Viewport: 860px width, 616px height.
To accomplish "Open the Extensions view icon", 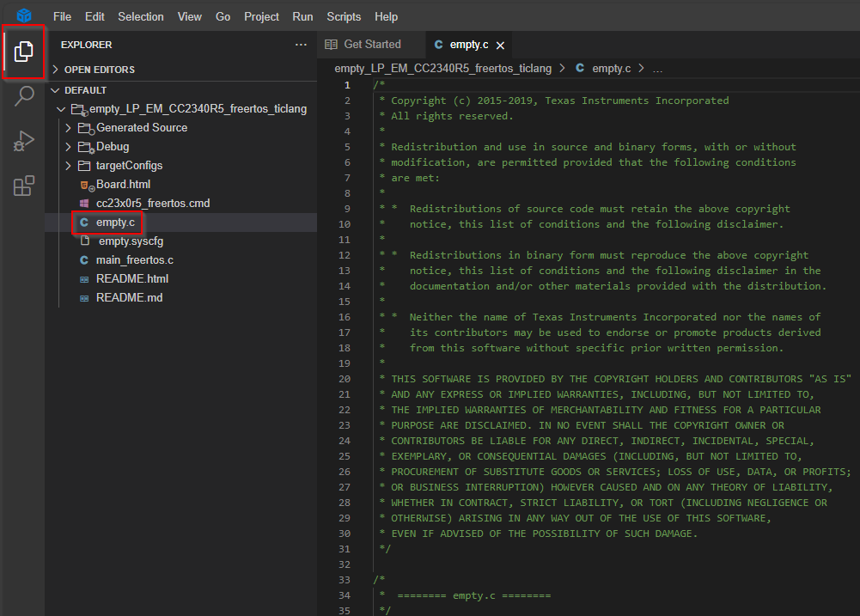I will pos(23,186).
